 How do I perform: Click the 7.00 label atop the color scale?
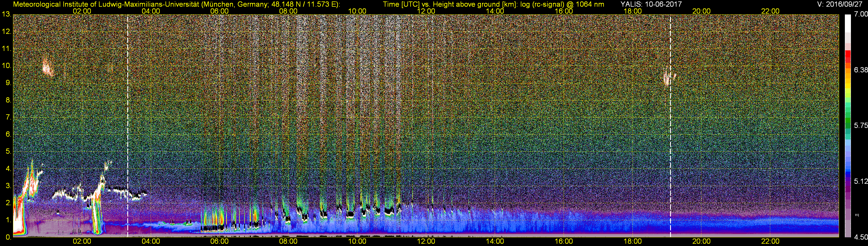860,14
